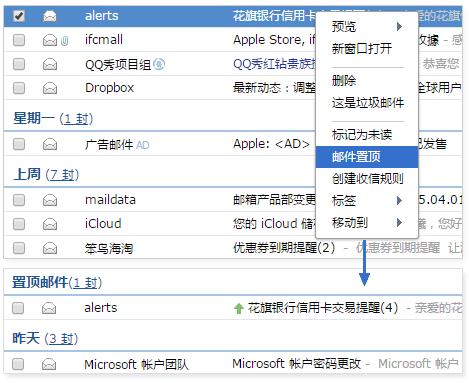Click 邮件置顶 menu item
The width and height of the screenshot is (469, 383).
367,157
